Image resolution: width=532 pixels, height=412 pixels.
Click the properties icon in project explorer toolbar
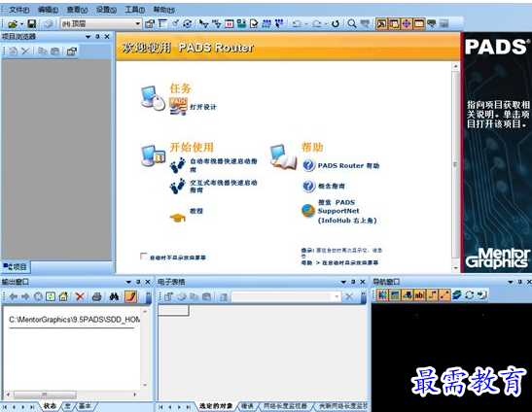coord(72,51)
